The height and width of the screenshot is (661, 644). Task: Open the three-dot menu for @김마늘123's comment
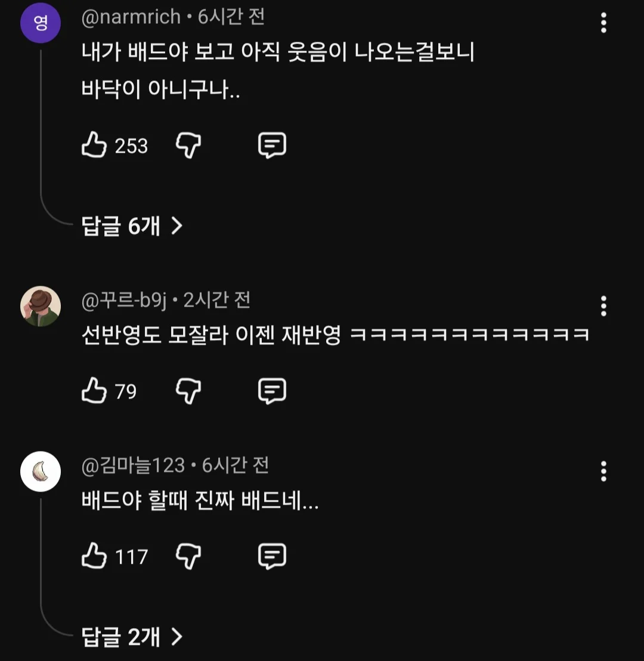(x=603, y=471)
